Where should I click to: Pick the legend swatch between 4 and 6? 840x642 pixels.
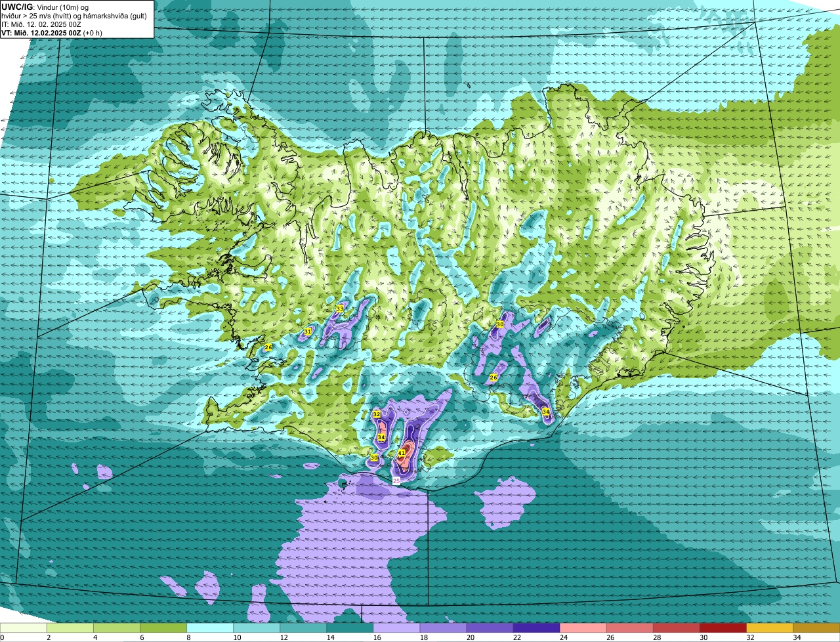pos(117,628)
